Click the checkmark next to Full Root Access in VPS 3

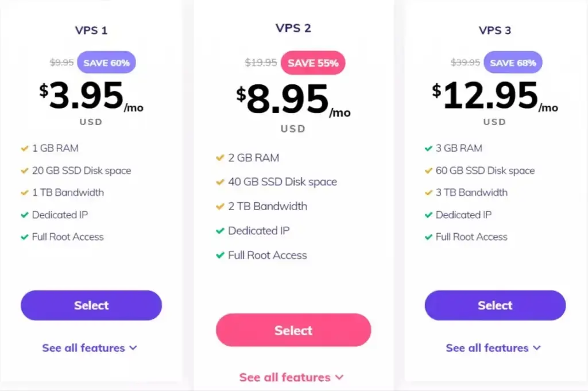coord(430,237)
